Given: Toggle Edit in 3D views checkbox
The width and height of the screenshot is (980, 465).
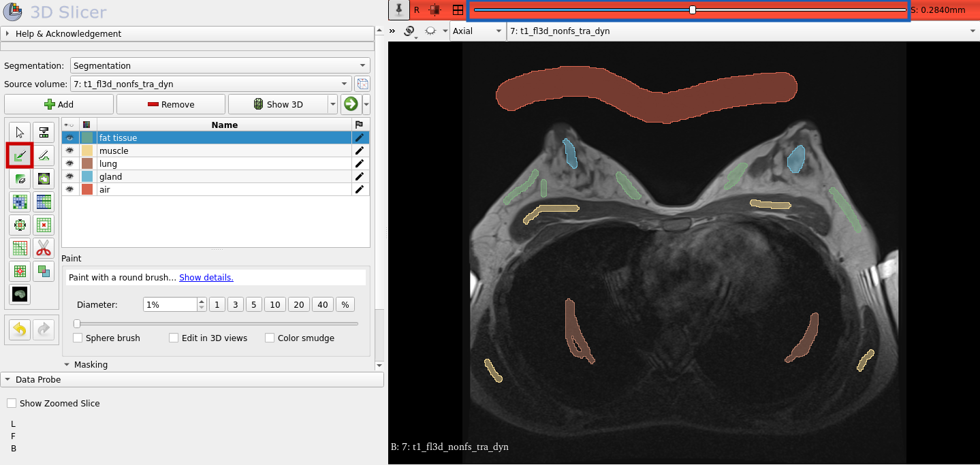Looking at the screenshot, I should (174, 338).
